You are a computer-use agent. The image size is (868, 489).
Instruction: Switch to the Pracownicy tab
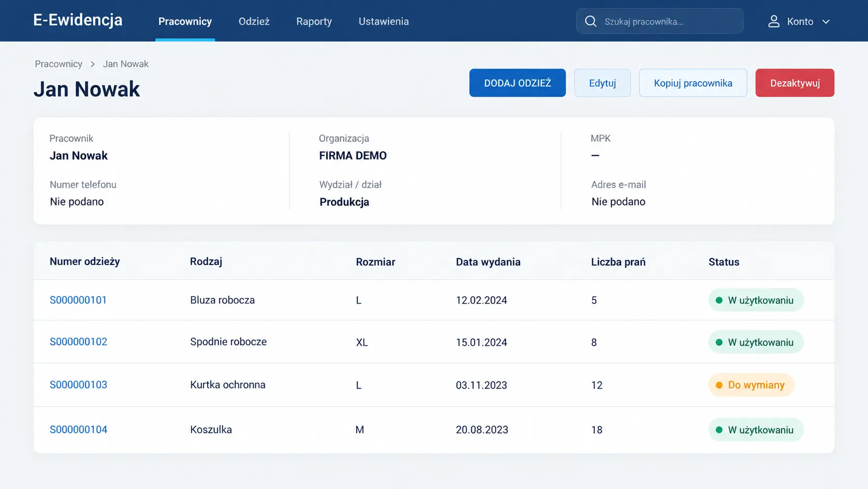(x=185, y=21)
